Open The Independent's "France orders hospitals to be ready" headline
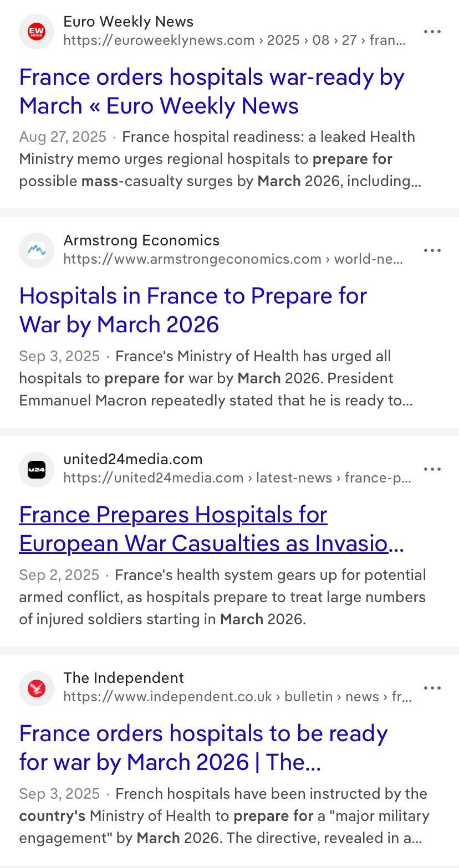 pyautogui.click(x=203, y=748)
